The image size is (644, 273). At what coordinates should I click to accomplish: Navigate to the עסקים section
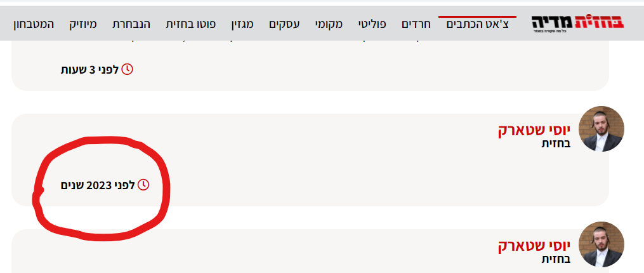(x=284, y=25)
